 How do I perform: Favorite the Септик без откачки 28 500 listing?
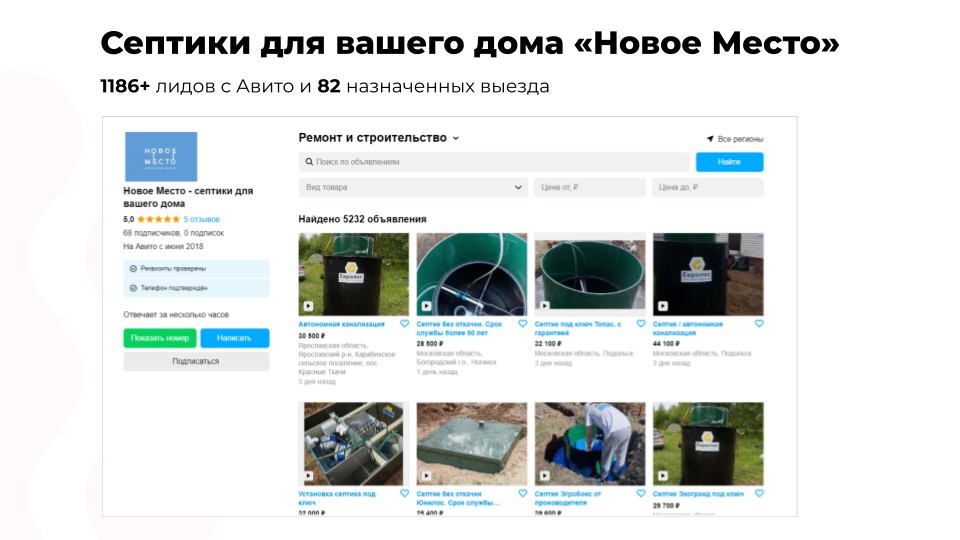tap(522, 323)
